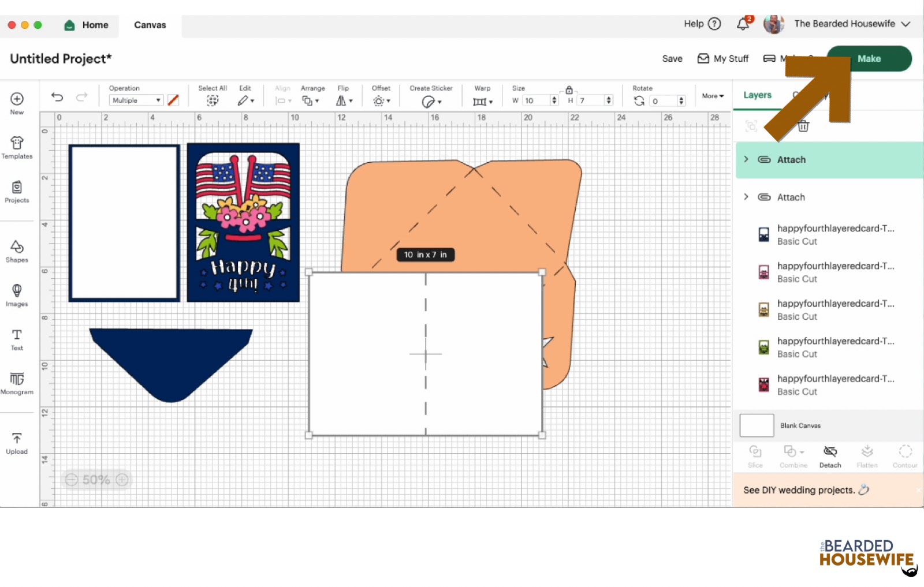Switch to the Layers tab

click(757, 95)
